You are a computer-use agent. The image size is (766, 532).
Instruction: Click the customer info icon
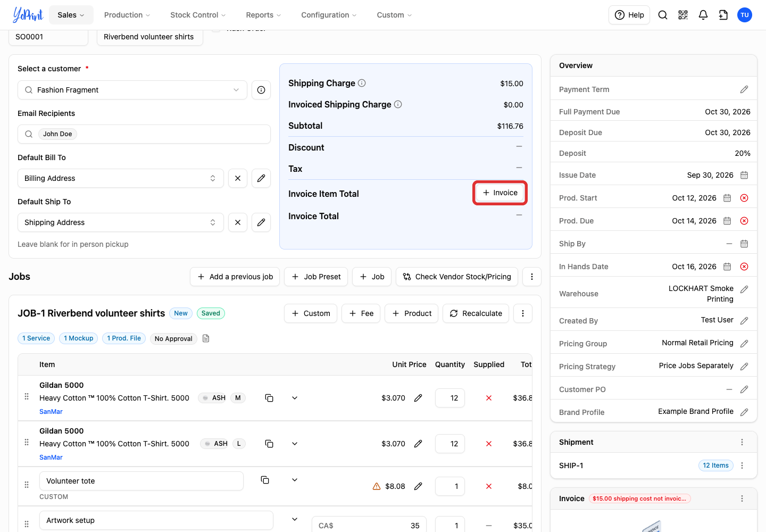pyautogui.click(x=261, y=90)
